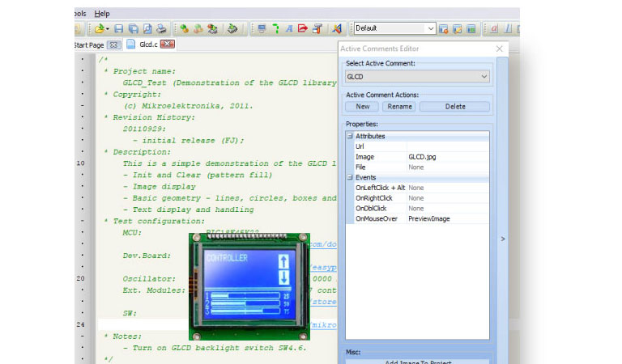Click the red arrow toolbar icon
Screen dimensions: 622x364
[x=303, y=29]
